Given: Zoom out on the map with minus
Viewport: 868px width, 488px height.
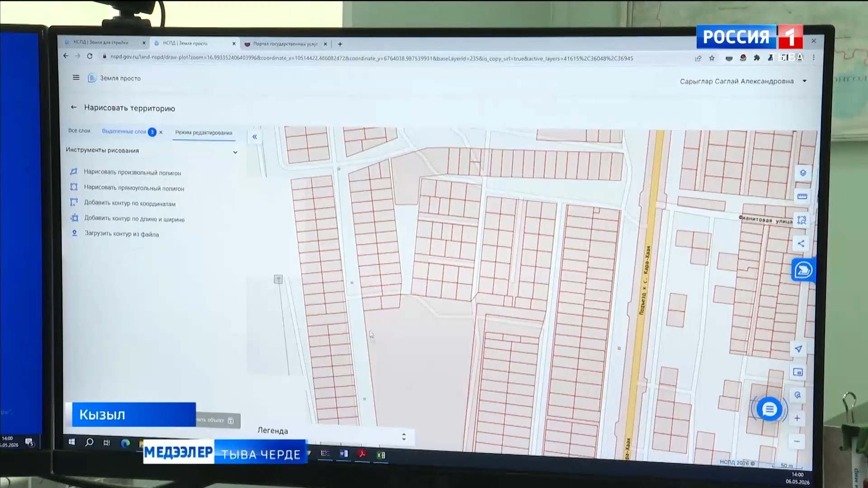Looking at the screenshot, I should (x=797, y=441).
